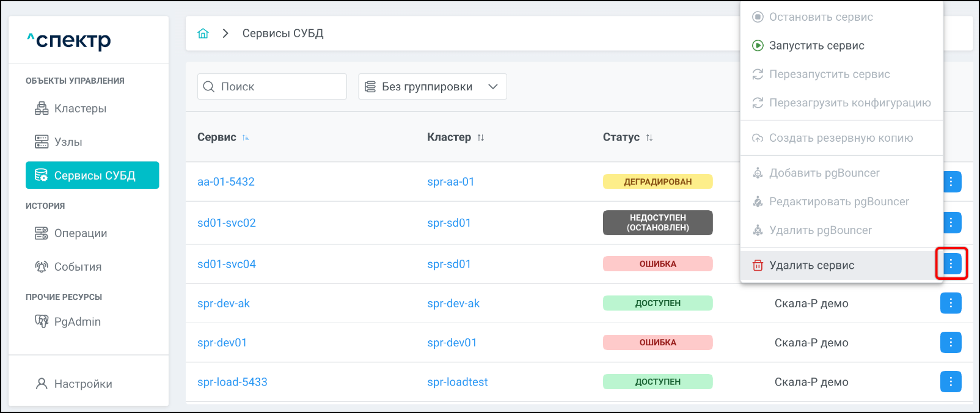980x413 pixels.
Task: Click three-dot button for spr-dev01 row
Action: [x=950, y=343]
